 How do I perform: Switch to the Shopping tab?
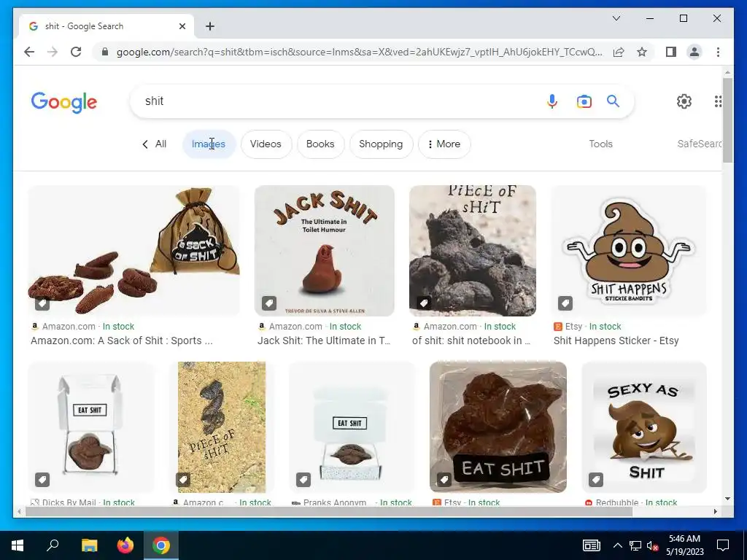tap(381, 144)
